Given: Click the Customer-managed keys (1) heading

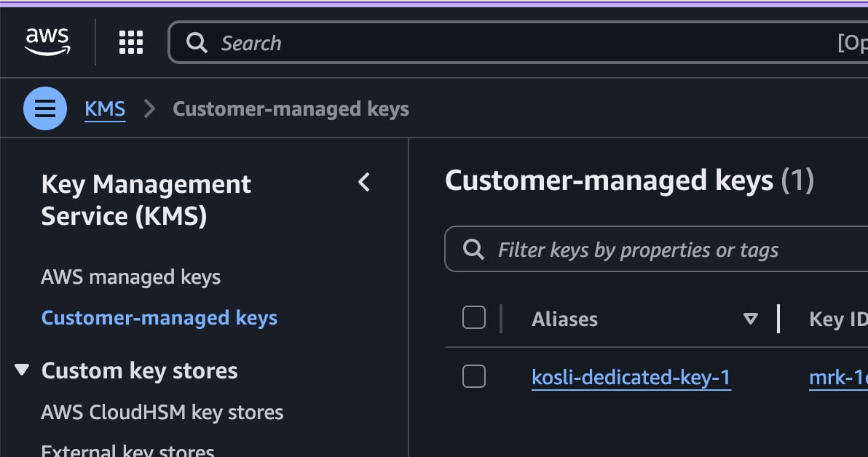Looking at the screenshot, I should tap(629, 180).
